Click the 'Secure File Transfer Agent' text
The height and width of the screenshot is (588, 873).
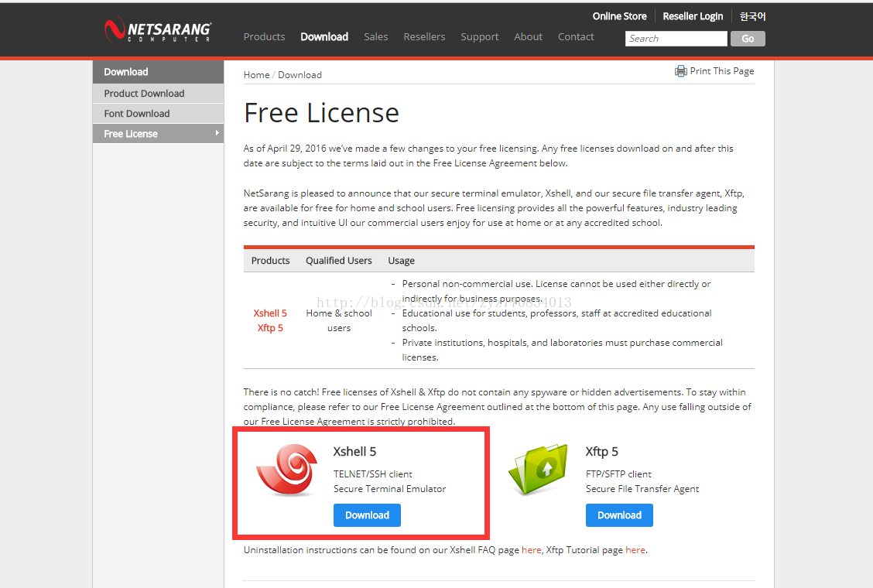642,489
